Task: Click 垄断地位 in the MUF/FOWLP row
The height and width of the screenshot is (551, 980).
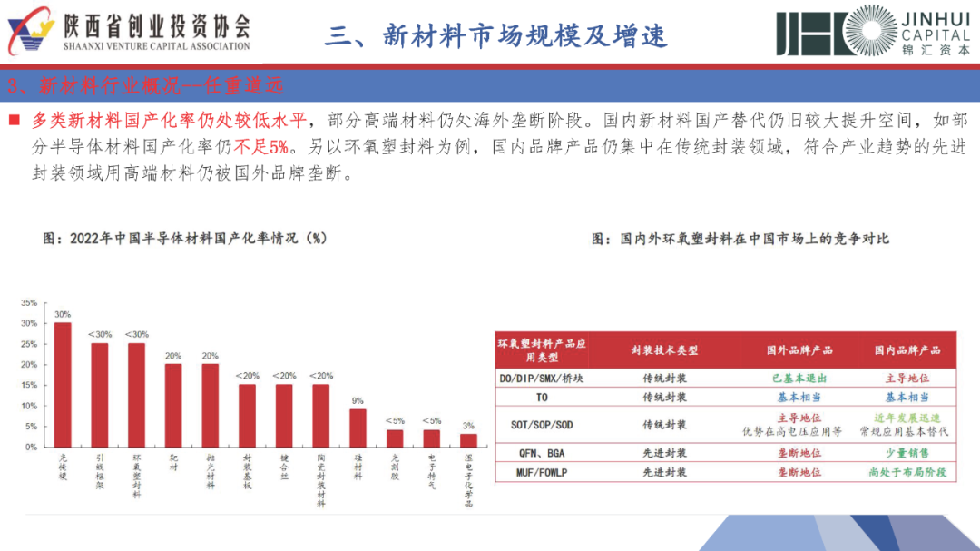Action: 799,473
